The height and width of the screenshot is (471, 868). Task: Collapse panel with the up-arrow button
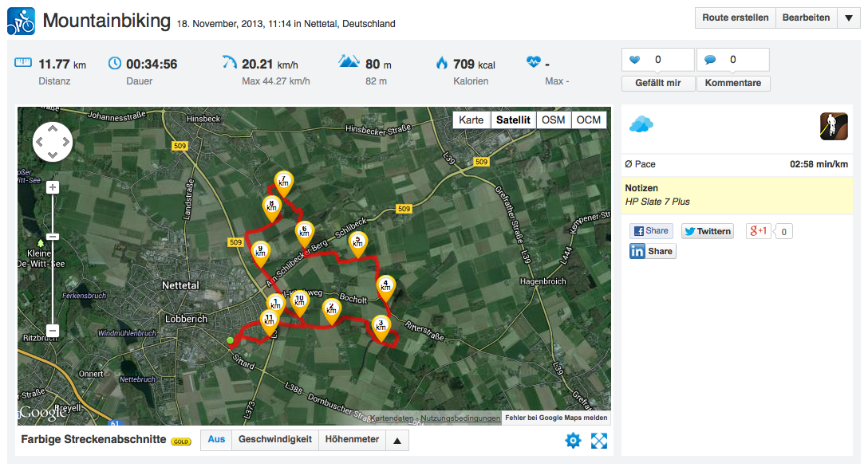pyautogui.click(x=397, y=441)
